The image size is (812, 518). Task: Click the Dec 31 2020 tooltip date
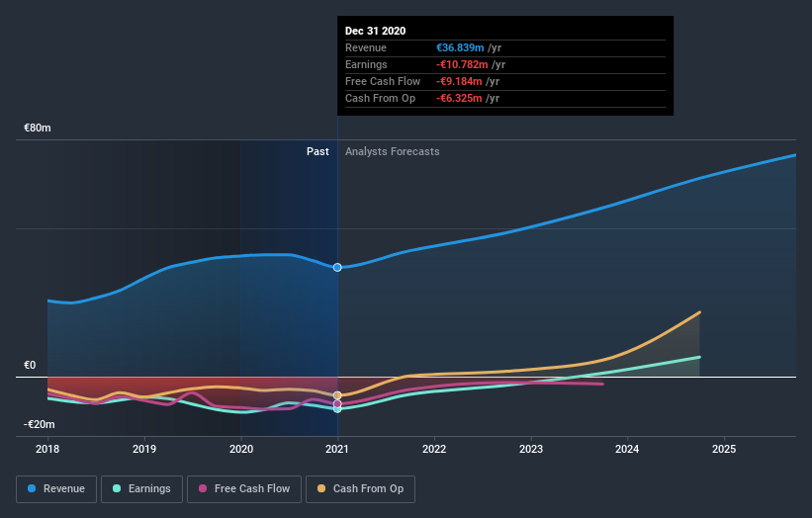[376, 31]
